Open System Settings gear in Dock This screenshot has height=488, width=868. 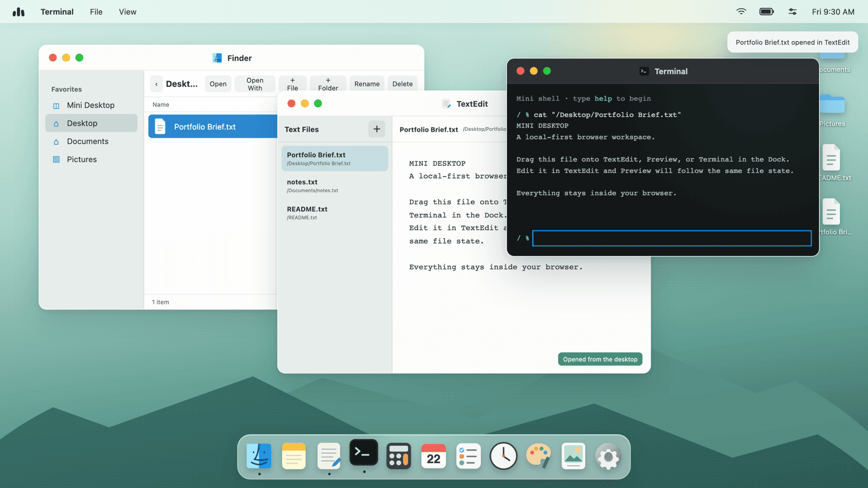pyautogui.click(x=608, y=456)
